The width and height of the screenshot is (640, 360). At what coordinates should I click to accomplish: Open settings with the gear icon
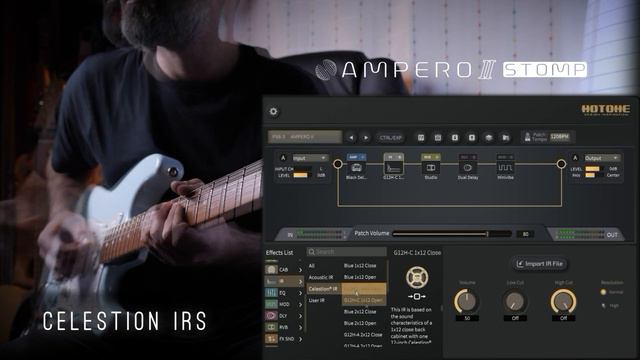coord(273,111)
